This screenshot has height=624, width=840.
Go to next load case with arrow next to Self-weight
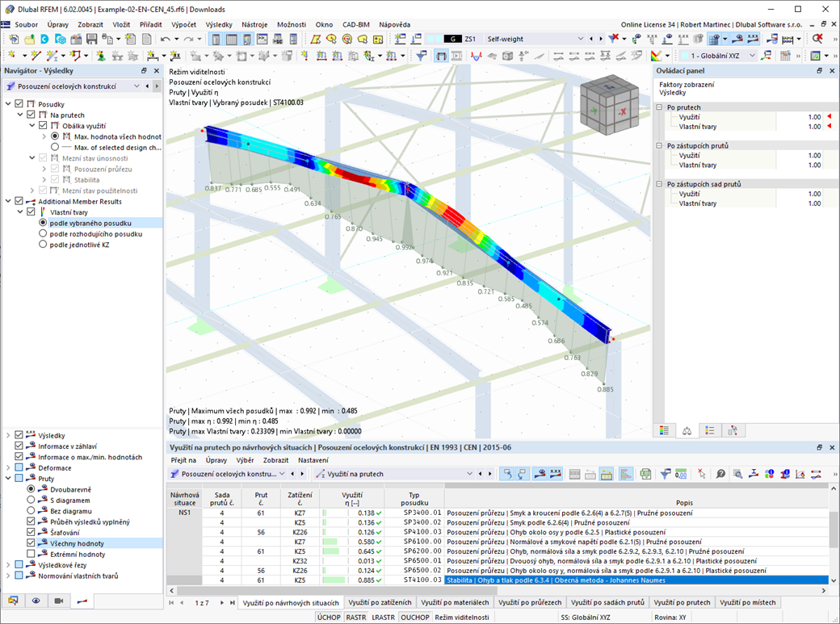coord(601,39)
